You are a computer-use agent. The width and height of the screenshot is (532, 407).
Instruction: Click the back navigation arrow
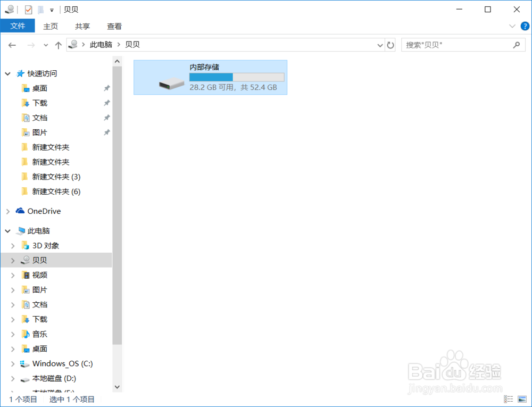click(x=12, y=45)
